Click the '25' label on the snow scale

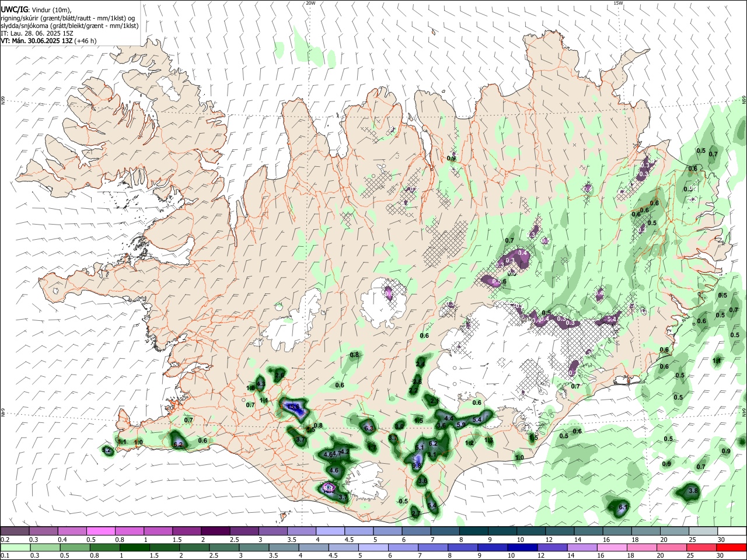(692, 540)
